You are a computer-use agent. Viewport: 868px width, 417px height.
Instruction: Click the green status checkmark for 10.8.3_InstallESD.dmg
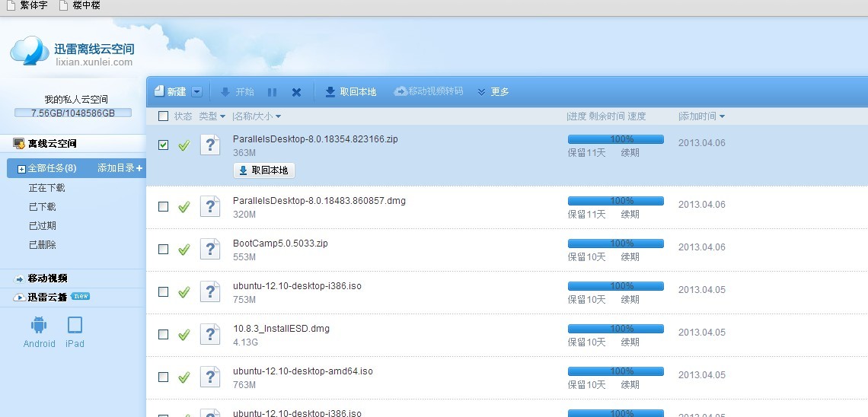point(183,335)
